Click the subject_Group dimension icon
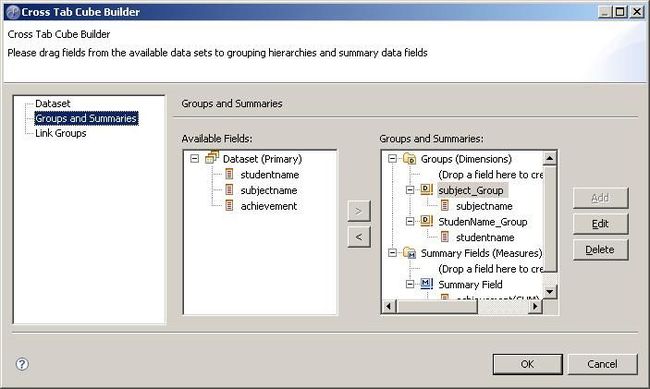 pyautogui.click(x=427, y=190)
